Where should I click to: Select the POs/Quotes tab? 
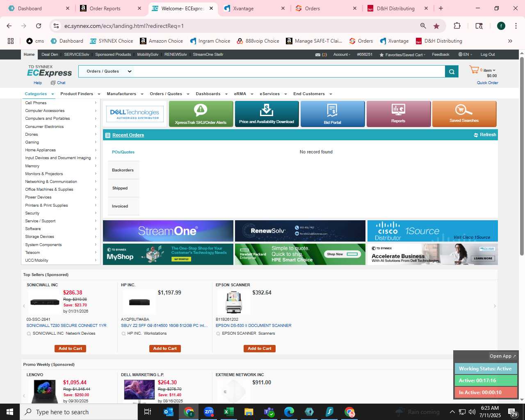(x=123, y=152)
